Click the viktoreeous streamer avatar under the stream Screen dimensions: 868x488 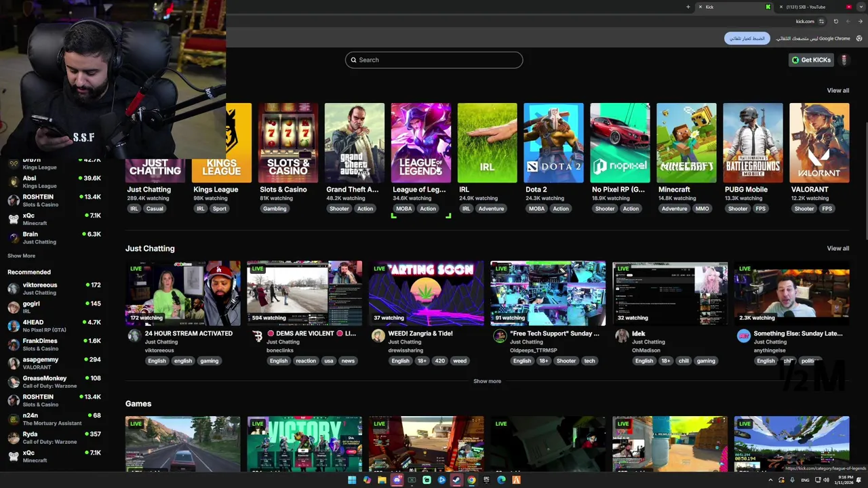(x=134, y=335)
